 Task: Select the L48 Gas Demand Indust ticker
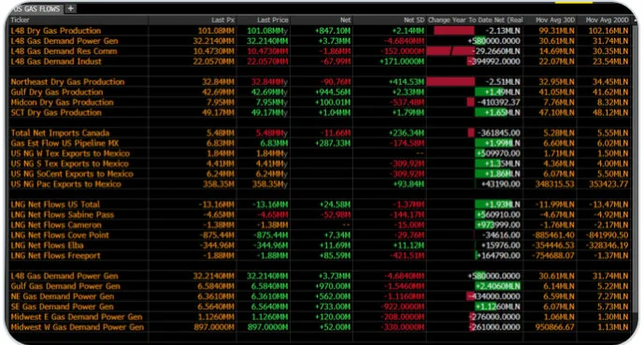pos(56,62)
